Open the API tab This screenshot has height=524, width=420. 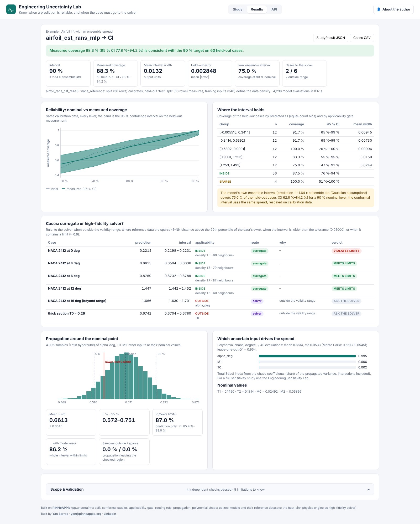pos(274,9)
